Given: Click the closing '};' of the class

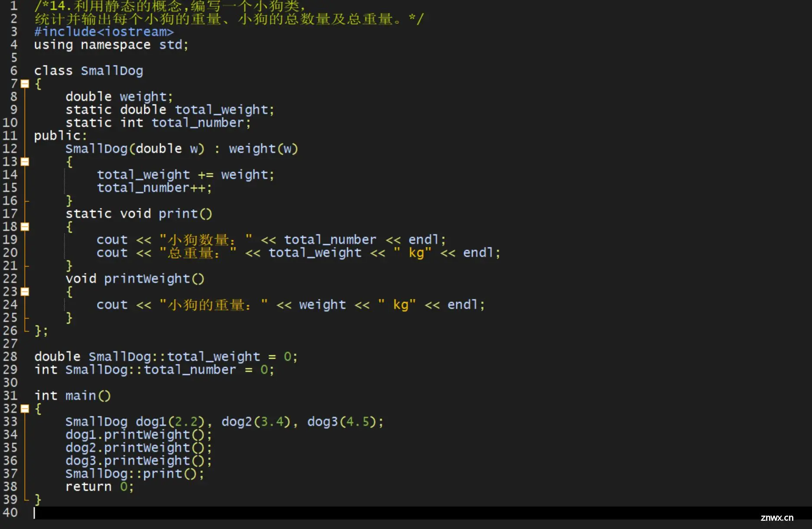Looking at the screenshot, I should (41, 331).
